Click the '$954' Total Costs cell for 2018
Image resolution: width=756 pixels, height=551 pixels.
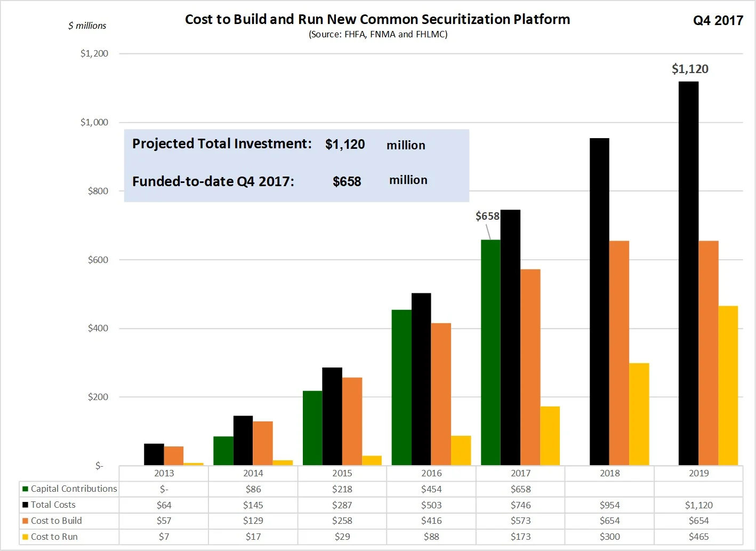[x=609, y=505]
